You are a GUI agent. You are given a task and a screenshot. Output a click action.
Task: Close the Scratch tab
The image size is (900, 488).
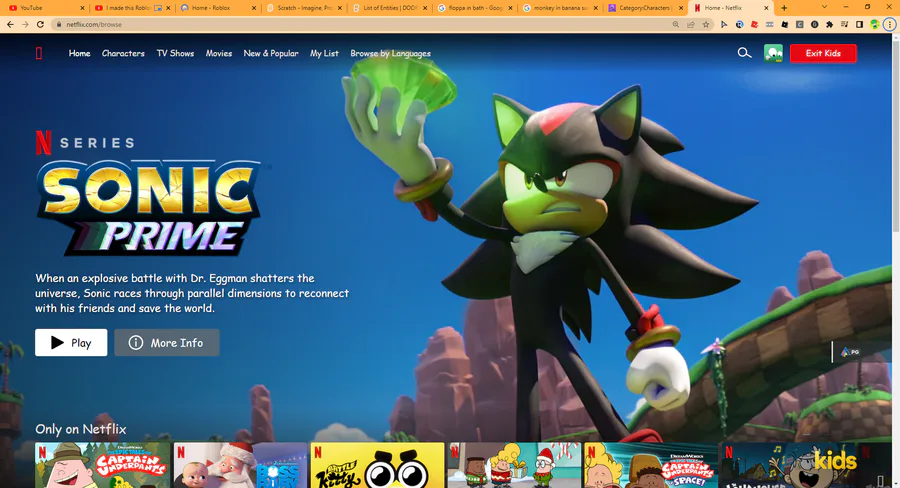340,8
